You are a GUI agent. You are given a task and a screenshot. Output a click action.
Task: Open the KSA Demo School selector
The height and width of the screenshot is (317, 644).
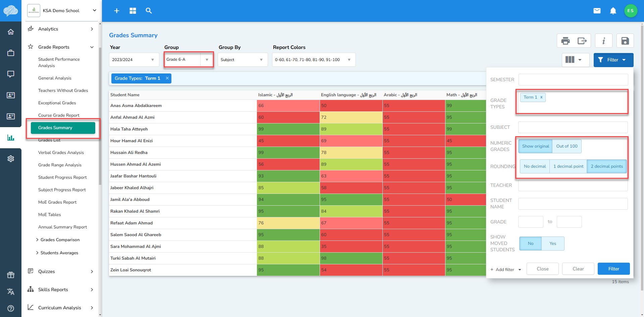(62, 11)
